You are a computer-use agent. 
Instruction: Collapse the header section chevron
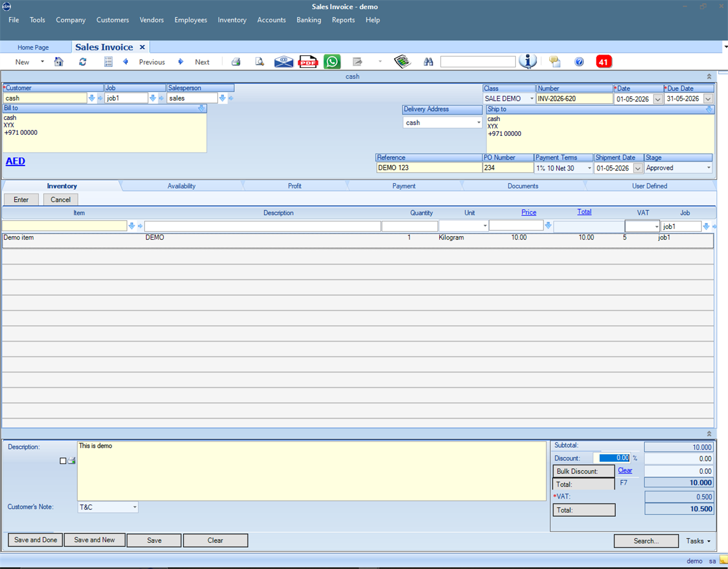(x=709, y=76)
